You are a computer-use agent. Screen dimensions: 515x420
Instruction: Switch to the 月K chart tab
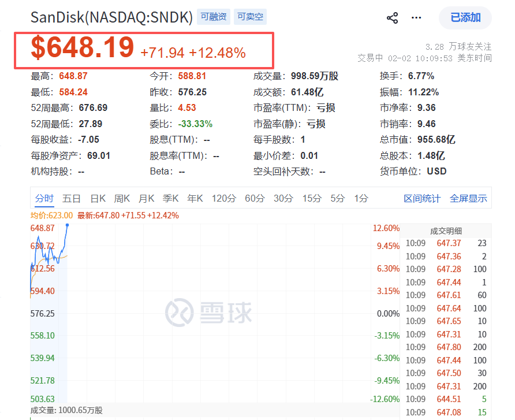point(146,198)
